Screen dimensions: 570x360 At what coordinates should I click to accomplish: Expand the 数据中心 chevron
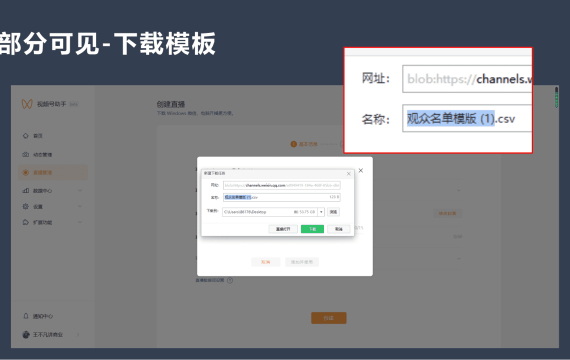pos(80,191)
